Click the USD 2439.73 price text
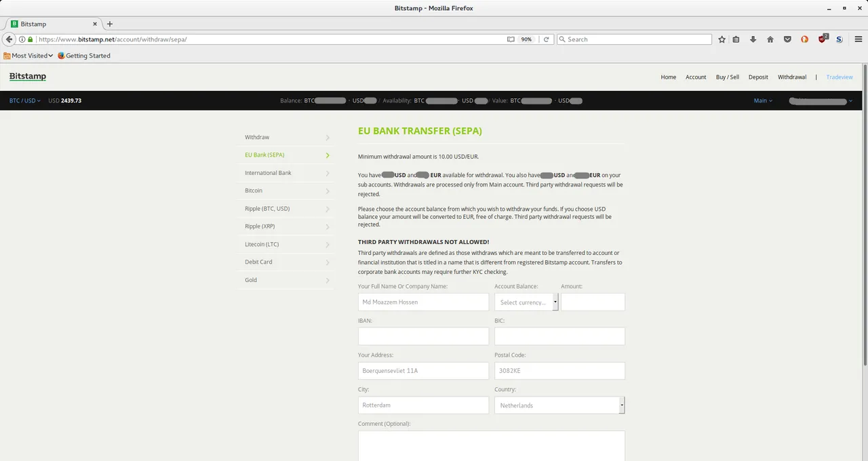Viewport: 868px width, 461px height. click(x=65, y=100)
